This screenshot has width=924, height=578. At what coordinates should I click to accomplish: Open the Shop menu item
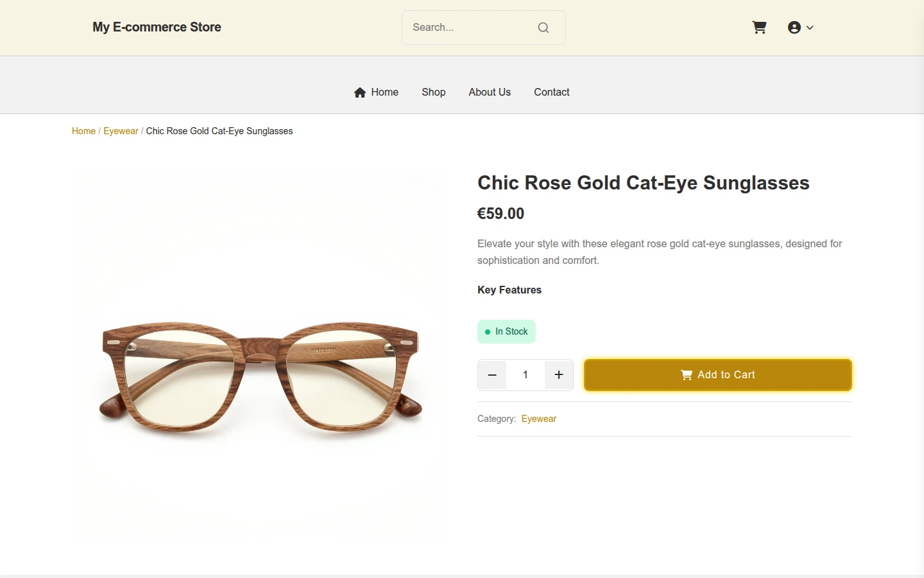coord(434,92)
